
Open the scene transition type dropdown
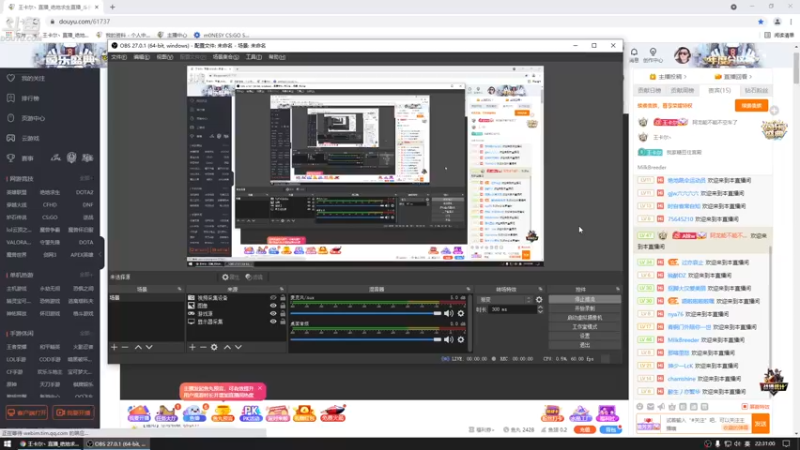tap(505, 299)
